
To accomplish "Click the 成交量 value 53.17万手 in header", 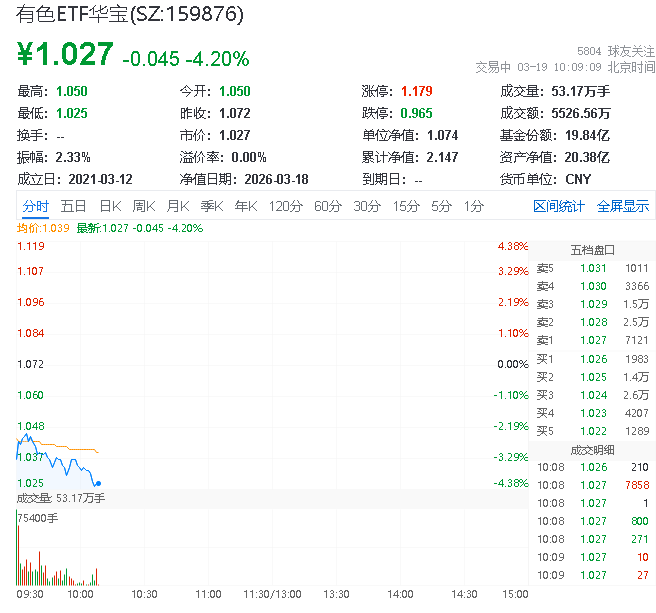I will pyautogui.click(x=581, y=91).
